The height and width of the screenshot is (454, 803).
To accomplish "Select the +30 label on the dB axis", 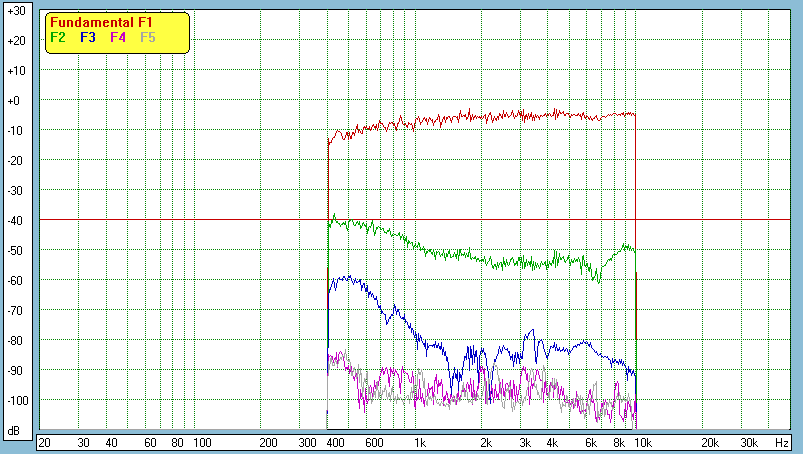I will [15, 11].
